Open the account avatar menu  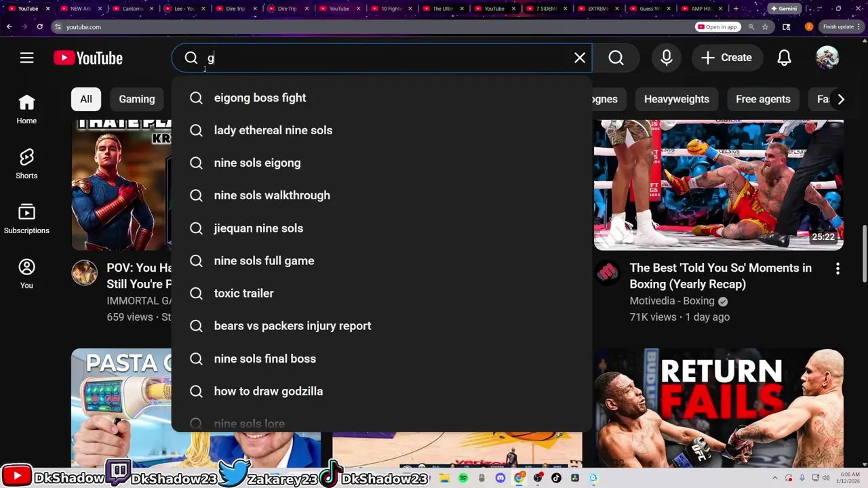827,58
